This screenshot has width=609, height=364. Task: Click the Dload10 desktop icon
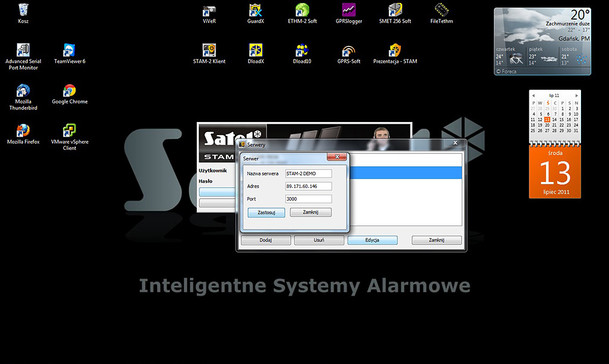[x=302, y=51]
